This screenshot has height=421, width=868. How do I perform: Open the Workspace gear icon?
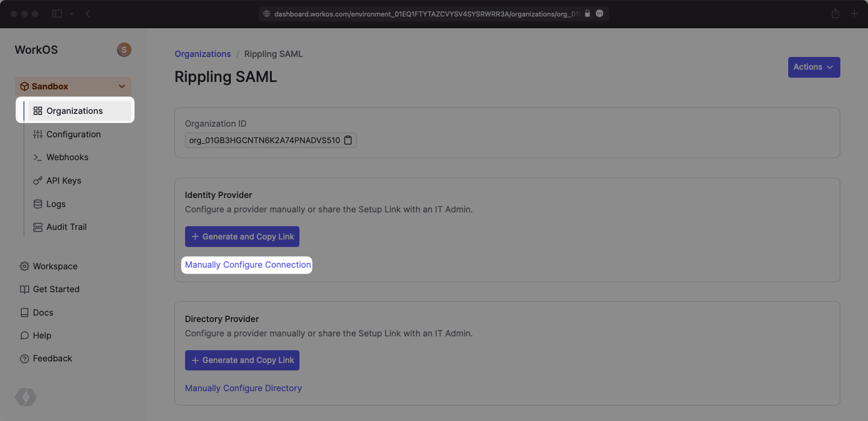24,267
